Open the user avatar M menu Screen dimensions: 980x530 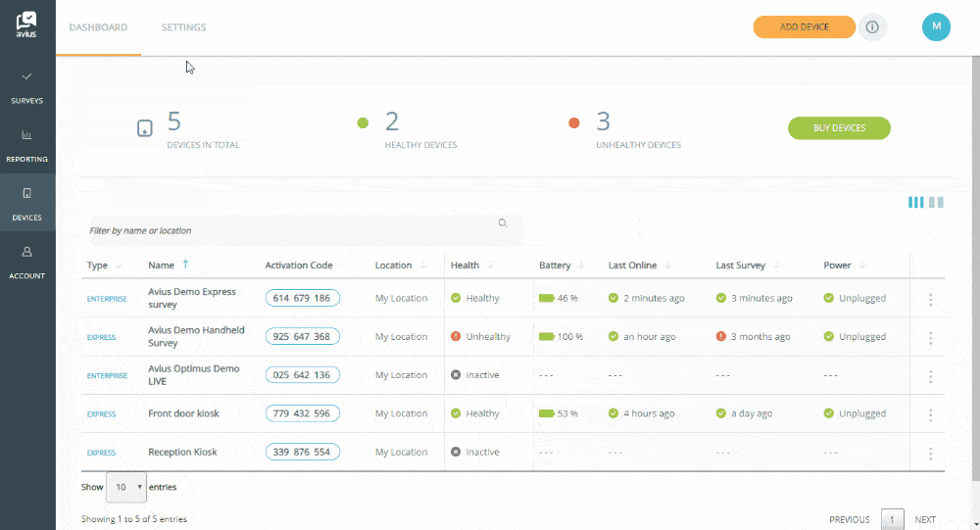pos(936,27)
